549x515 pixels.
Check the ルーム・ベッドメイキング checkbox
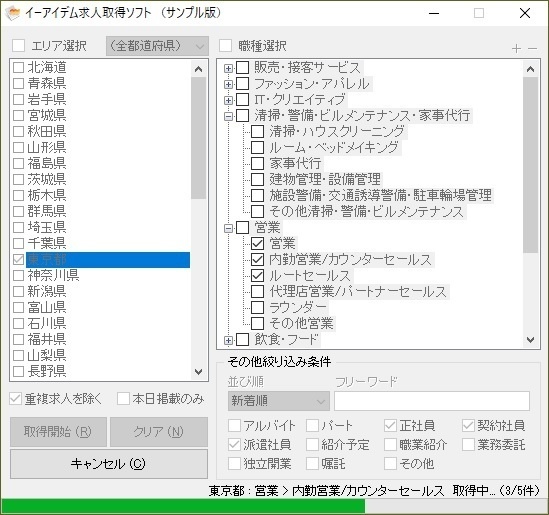click(258, 147)
